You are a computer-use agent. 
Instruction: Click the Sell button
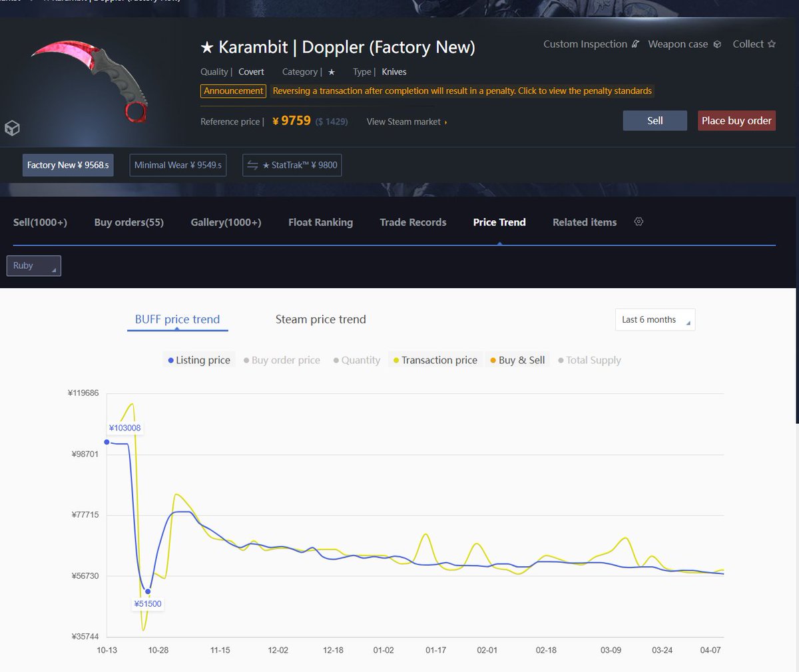point(655,120)
